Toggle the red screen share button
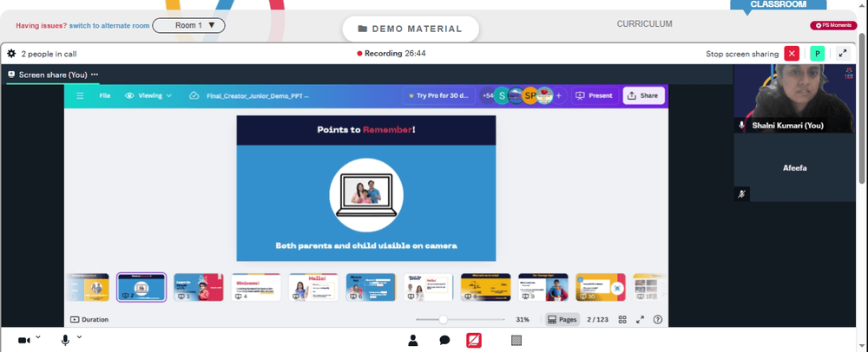The image size is (868, 352). (474, 341)
